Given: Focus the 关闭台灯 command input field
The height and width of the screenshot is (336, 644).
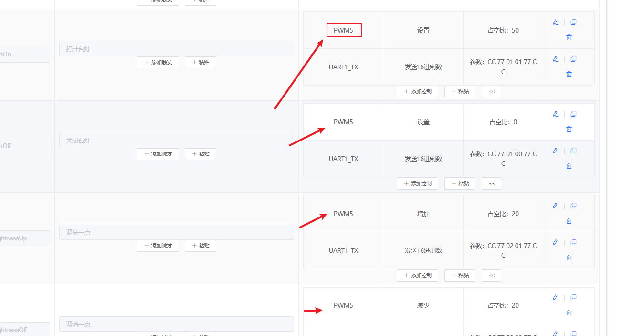Looking at the screenshot, I should [x=176, y=141].
